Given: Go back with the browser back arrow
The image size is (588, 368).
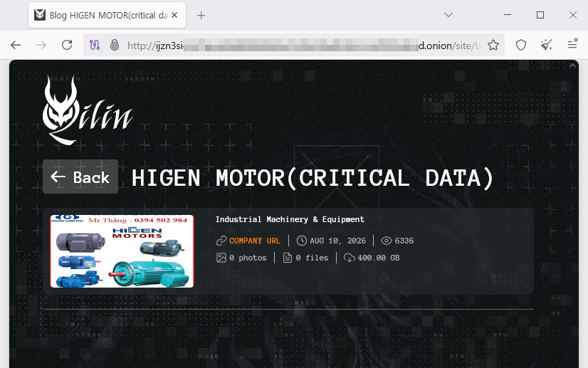Looking at the screenshot, I should pyautogui.click(x=16, y=46).
